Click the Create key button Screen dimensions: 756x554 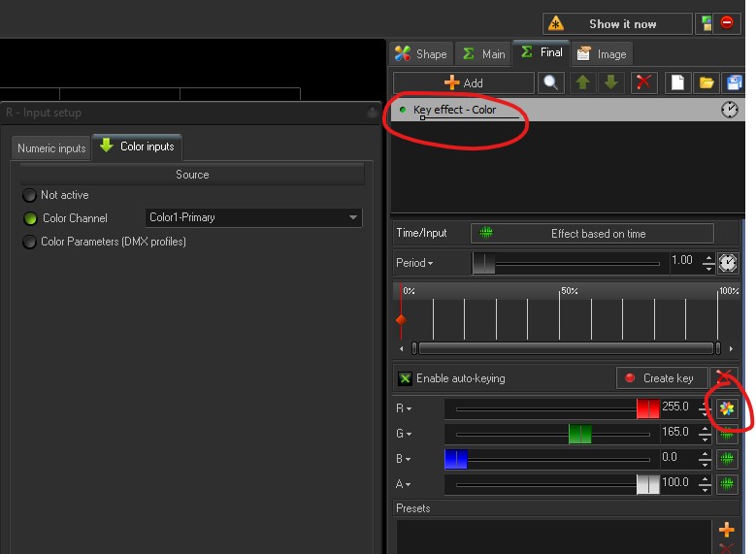pyautogui.click(x=661, y=378)
